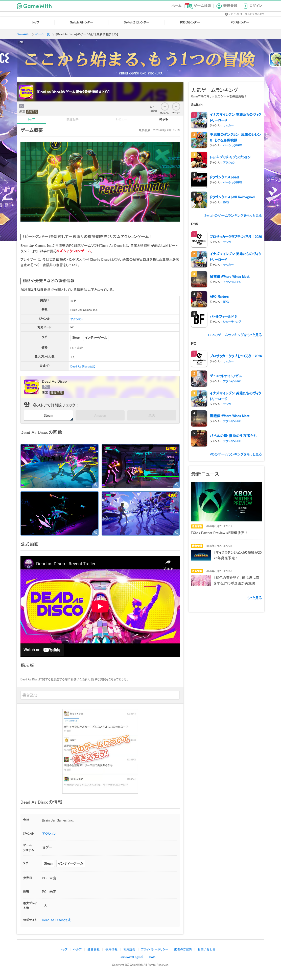Screen dimensions: 281x980
Task: Click the 楽天 store button
Action: point(152,415)
